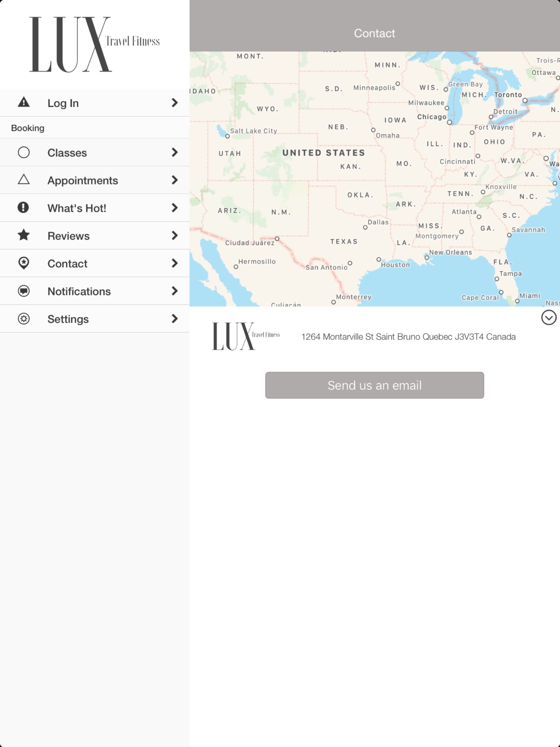Expand the What's Hot row chevron
The image size is (560, 747).
pos(175,208)
